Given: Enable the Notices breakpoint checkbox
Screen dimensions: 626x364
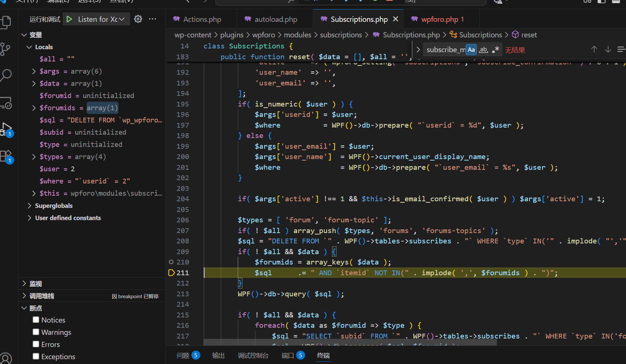Looking at the screenshot, I should [36, 320].
